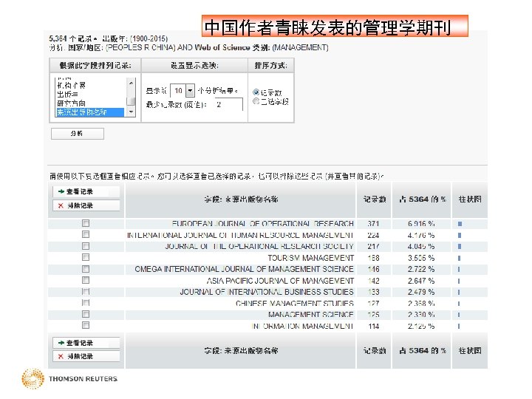Click JOURNAL OF INTERNATIONAL BUSINESS STUDIES name

point(267,292)
